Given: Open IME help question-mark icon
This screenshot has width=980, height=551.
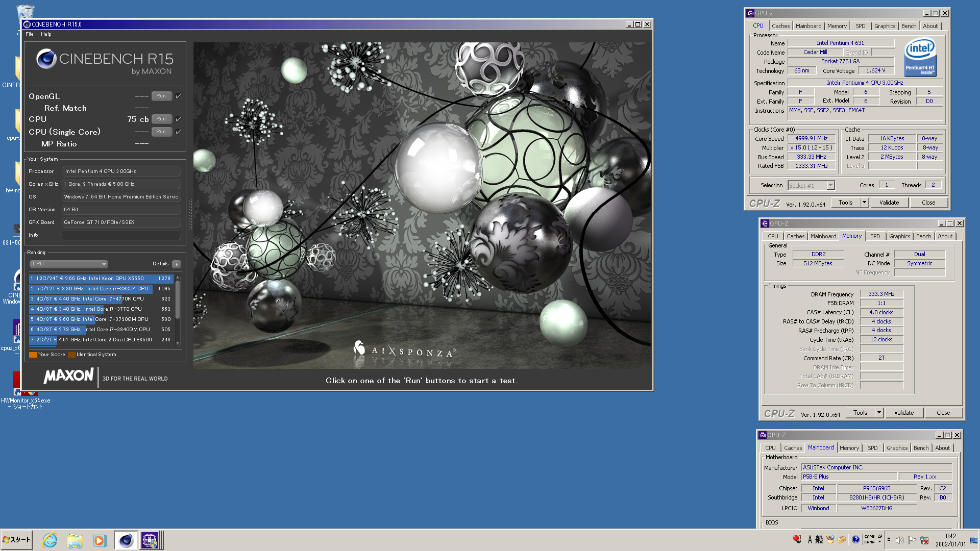Looking at the screenshot, I should click(855, 539).
